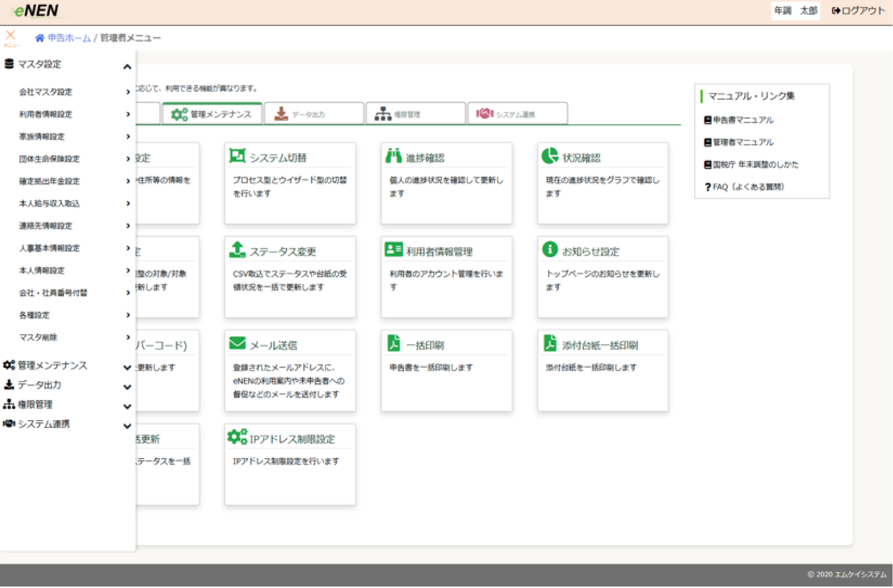Switch to the 権限管理 tab
Viewport: 893px width, 588px height.
click(415, 114)
